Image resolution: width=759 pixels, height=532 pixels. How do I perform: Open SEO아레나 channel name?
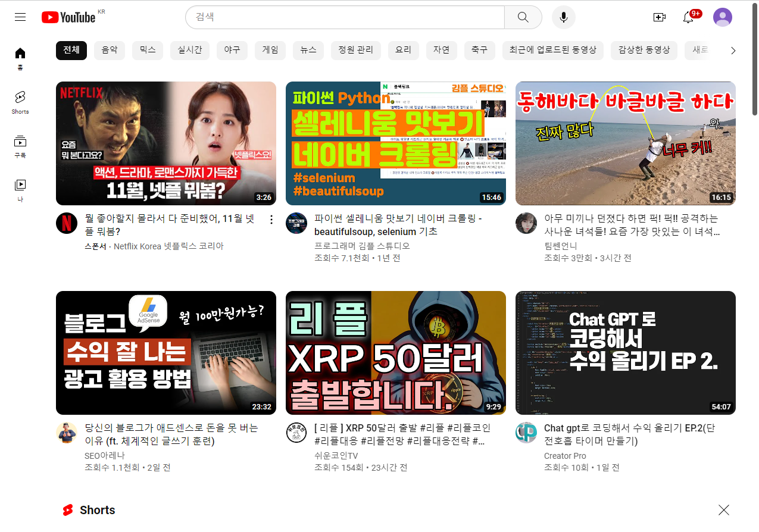pyautogui.click(x=105, y=455)
